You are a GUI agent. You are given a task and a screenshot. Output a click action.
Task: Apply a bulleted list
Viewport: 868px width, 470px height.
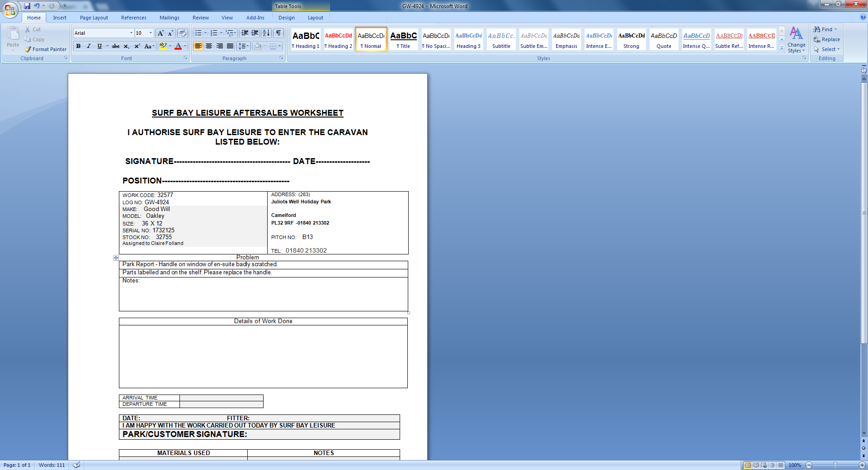[198, 33]
